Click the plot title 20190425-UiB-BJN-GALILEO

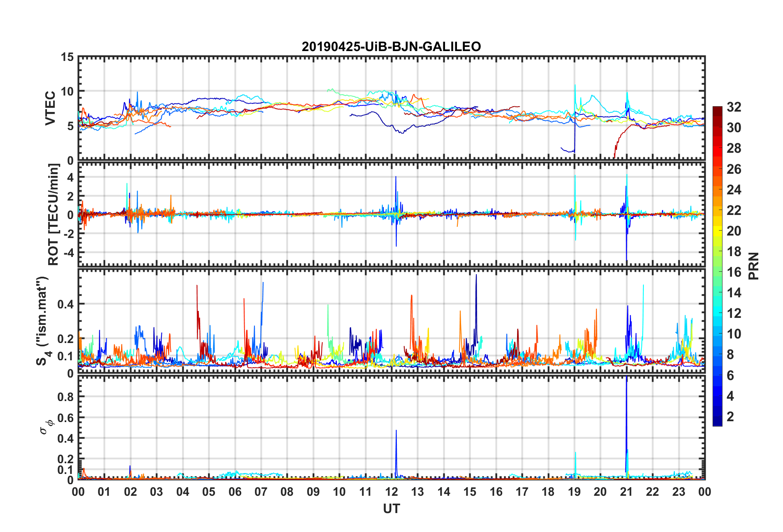coord(391,47)
